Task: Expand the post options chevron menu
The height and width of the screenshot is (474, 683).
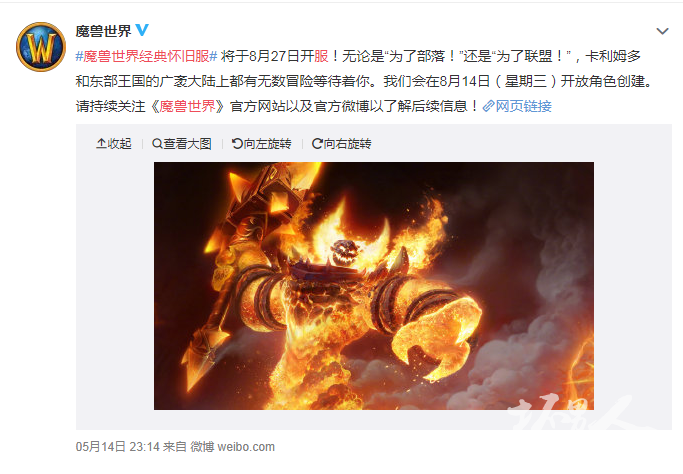Action: coord(662,31)
